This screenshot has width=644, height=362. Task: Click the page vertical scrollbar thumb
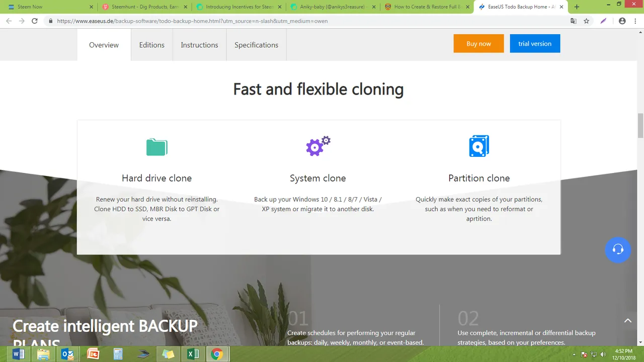point(640,126)
